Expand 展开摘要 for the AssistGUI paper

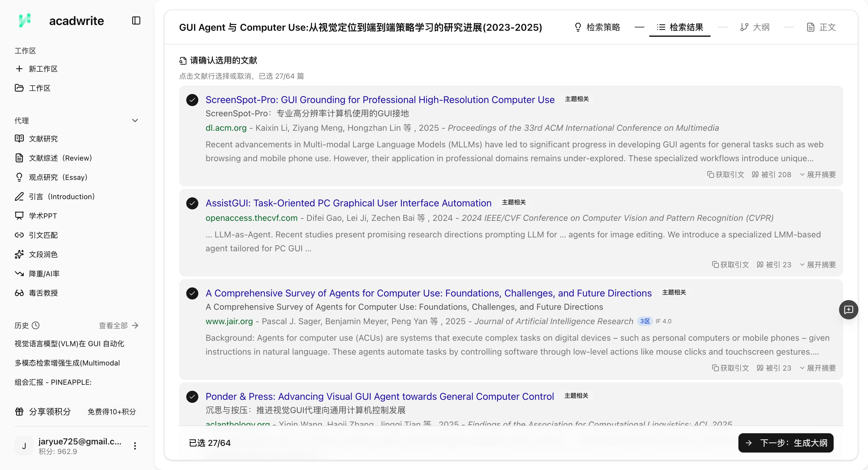point(818,265)
